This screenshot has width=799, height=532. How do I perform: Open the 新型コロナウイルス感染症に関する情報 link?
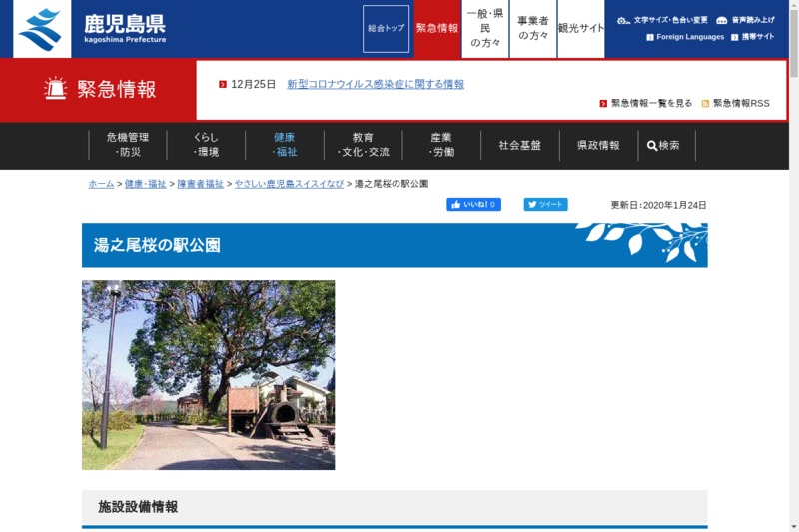click(375, 84)
